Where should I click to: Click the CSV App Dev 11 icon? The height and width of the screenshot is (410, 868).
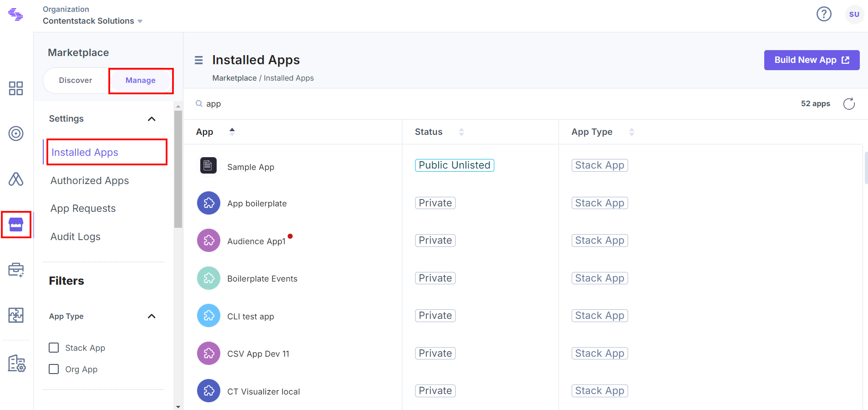(208, 353)
